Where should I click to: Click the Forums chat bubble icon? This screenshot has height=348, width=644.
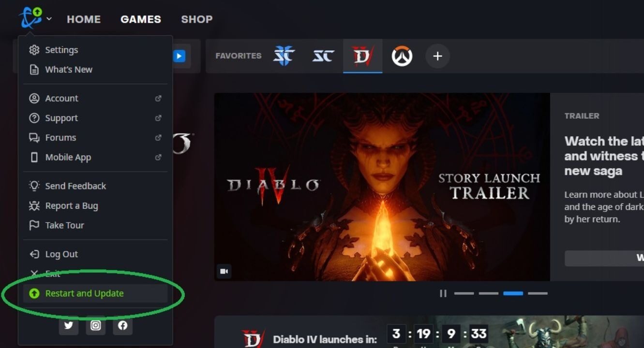[x=34, y=138]
